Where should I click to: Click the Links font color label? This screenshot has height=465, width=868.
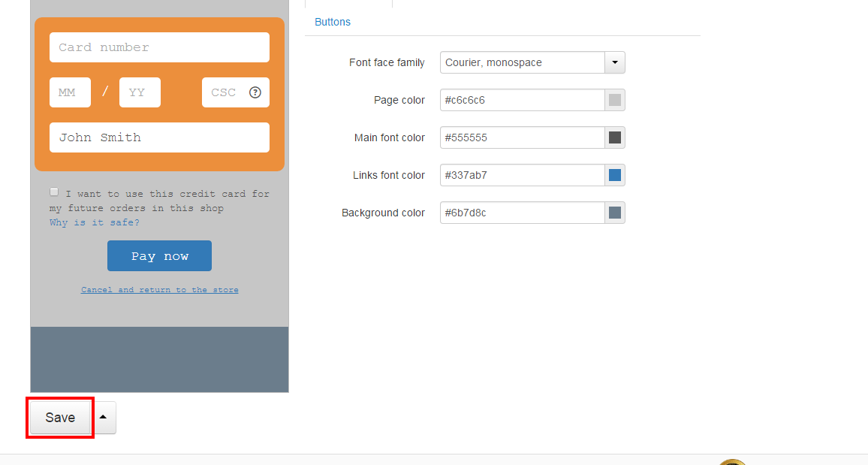pos(389,176)
